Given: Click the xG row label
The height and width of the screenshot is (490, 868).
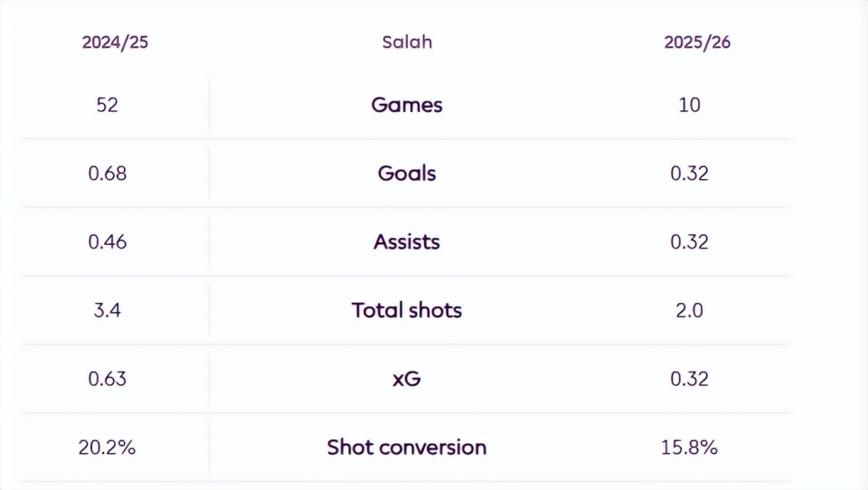Looking at the screenshot, I should point(407,379).
